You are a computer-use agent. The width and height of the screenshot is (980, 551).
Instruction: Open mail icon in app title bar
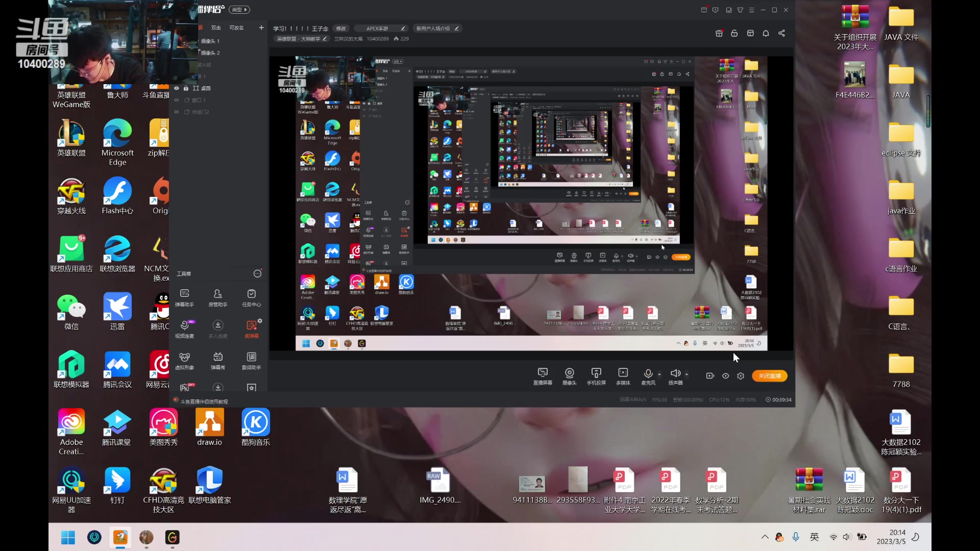(704, 10)
